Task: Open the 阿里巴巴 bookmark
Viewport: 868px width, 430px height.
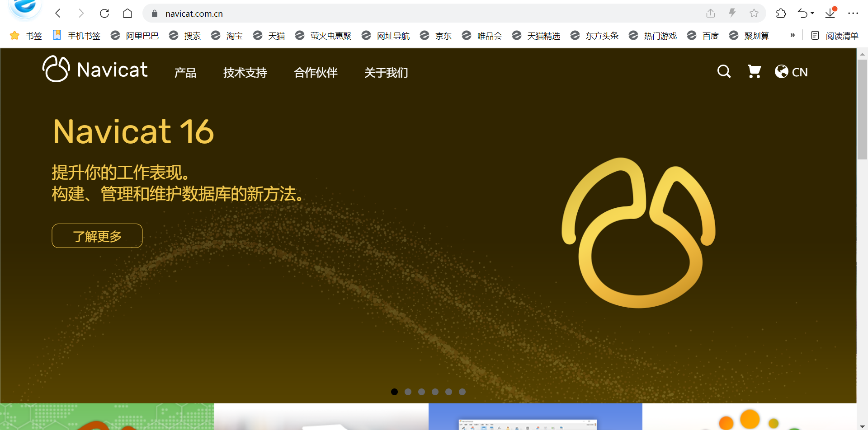Action: [135, 35]
